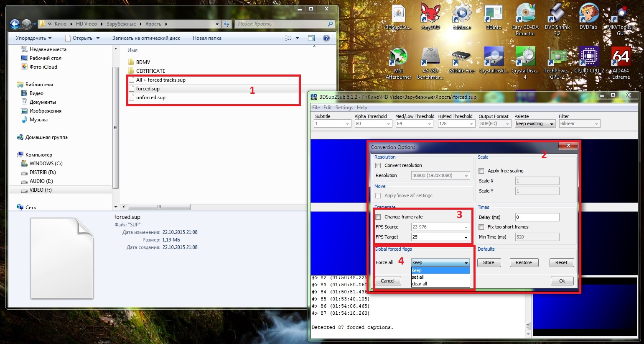
Task: Click Store defaults button
Action: [x=489, y=262]
